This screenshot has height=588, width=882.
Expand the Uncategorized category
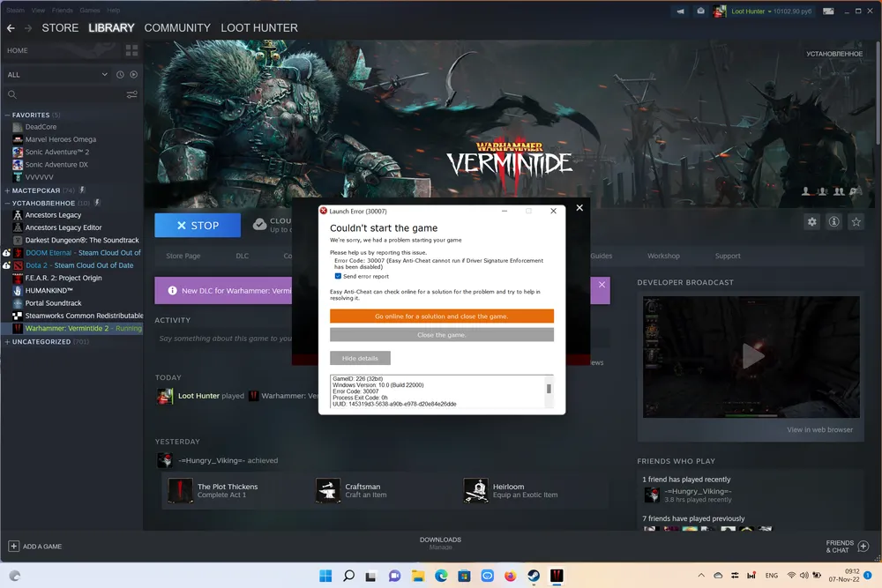pyautogui.click(x=7, y=342)
